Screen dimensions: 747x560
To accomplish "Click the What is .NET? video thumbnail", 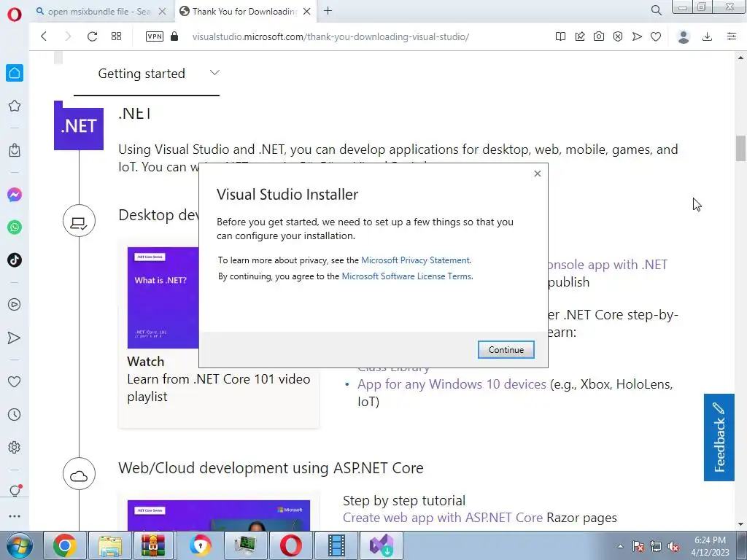I will pyautogui.click(x=163, y=297).
